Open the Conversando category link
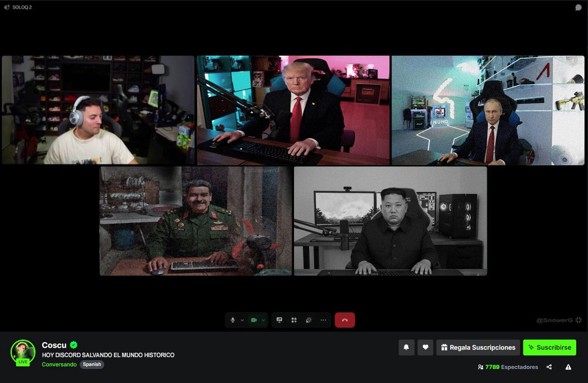 [59, 364]
